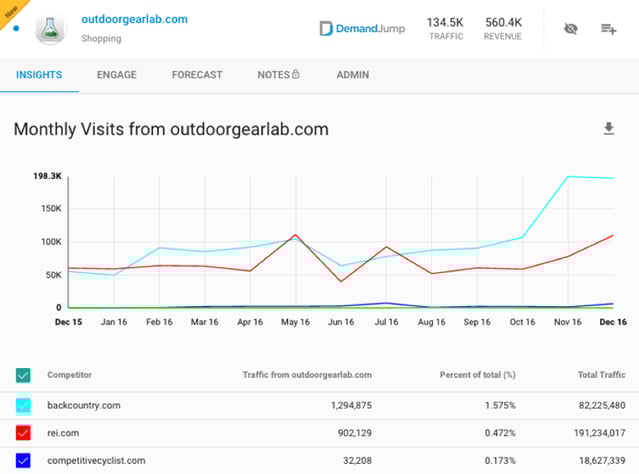
Task: Click the 560.4K Revenue stat
Action: tap(503, 28)
